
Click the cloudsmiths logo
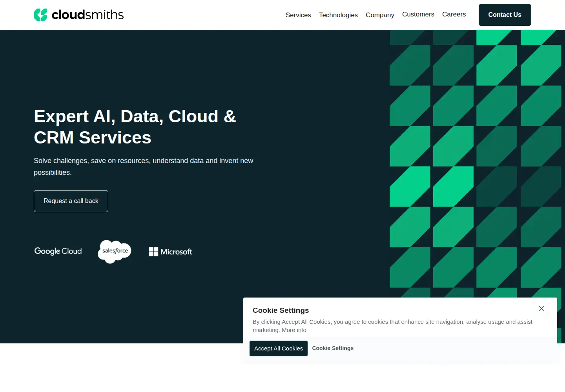click(x=79, y=15)
